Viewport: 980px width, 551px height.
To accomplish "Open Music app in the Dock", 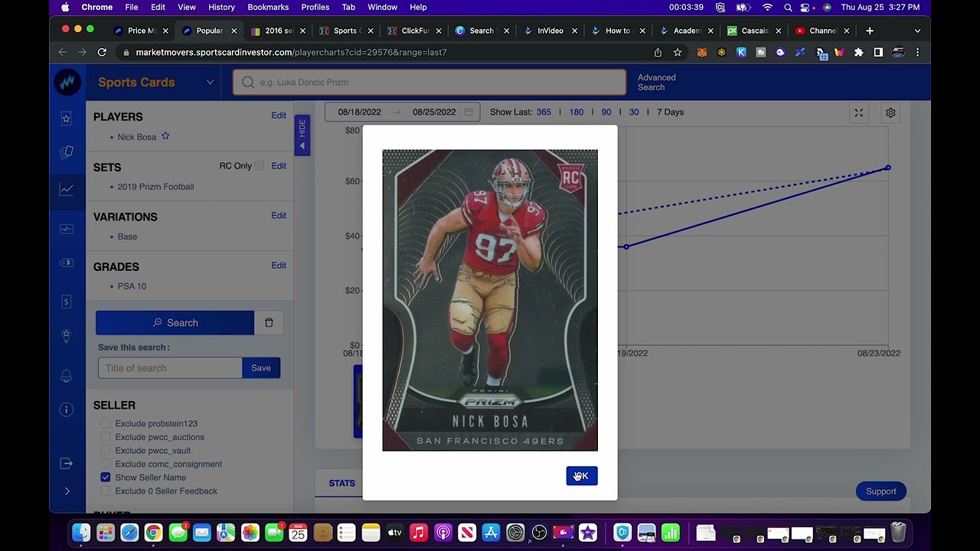I will coord(418,533).
